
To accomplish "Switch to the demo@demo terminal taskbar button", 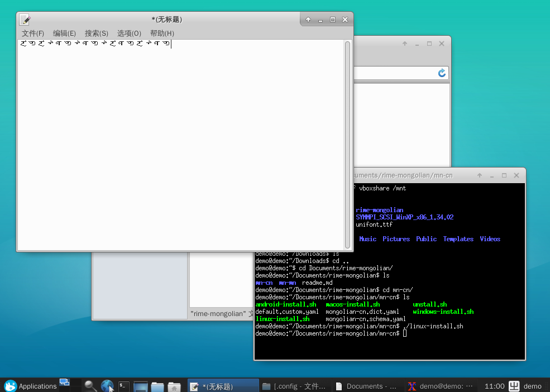I will coord(440,386).
